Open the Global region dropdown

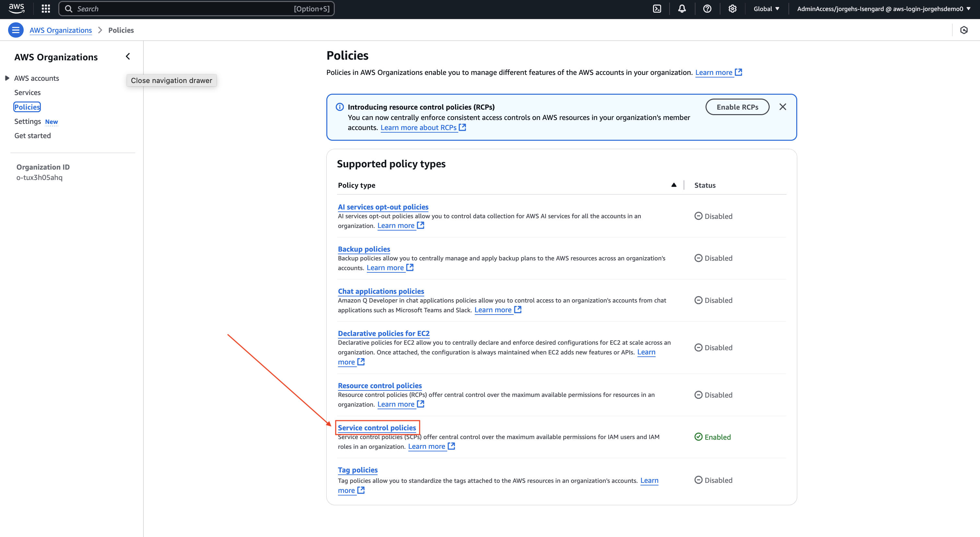click(766, 9)
